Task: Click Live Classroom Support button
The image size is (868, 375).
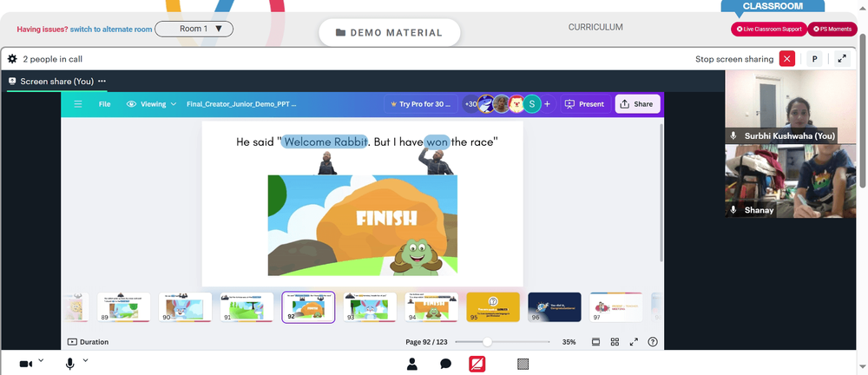Action: (x=769, y=29)
